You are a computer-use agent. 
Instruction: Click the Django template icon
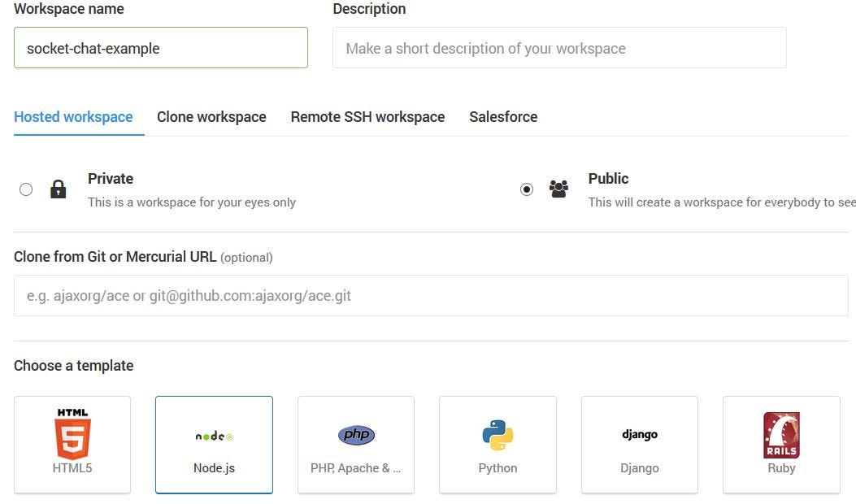(639, 434)
